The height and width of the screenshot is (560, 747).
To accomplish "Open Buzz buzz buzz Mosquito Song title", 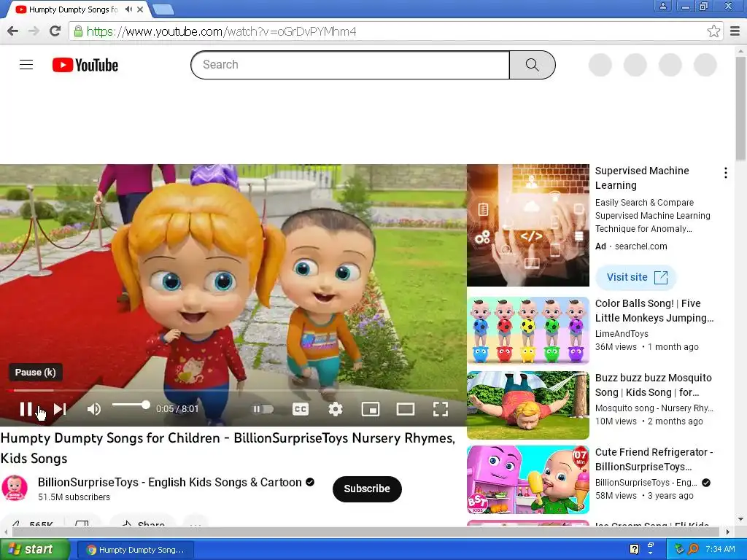I will pos(653,385).
